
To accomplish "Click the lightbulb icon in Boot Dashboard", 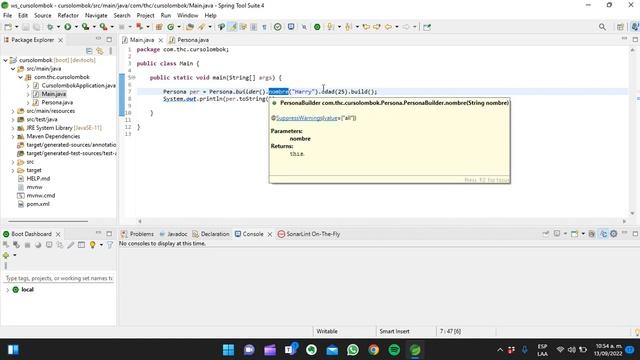I will pos(93,245).
